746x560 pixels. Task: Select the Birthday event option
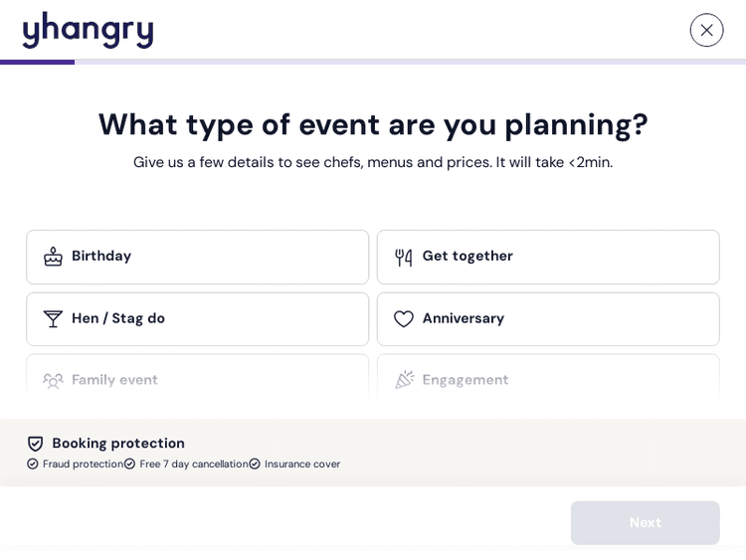(x=197, y=257)
